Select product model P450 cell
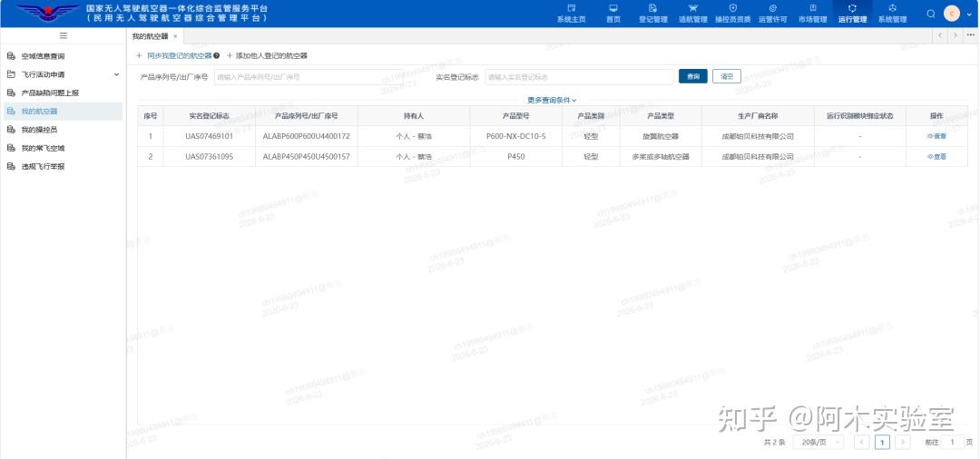The image size is (980, 459). (x=515, y=157)
